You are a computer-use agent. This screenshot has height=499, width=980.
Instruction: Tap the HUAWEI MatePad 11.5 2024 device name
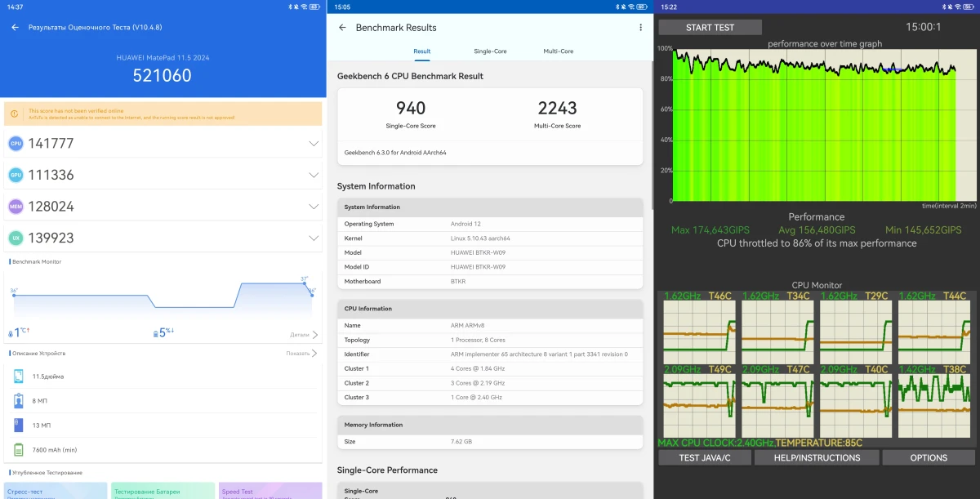tap(163, 58)
